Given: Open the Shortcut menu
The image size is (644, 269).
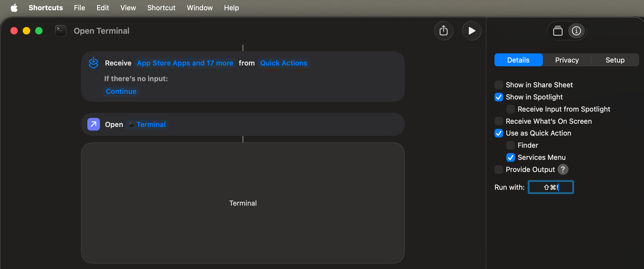Looking at the screenshot, I should coord(161,8).
